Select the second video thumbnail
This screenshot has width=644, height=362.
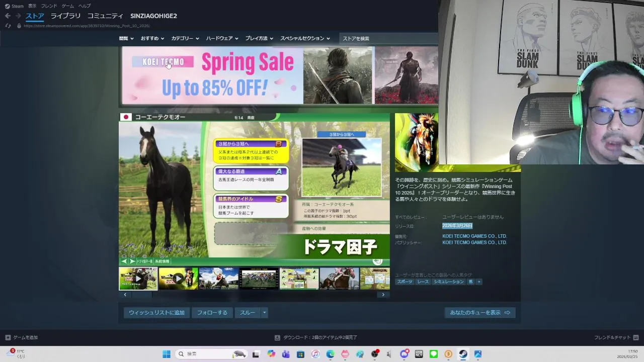178,279
